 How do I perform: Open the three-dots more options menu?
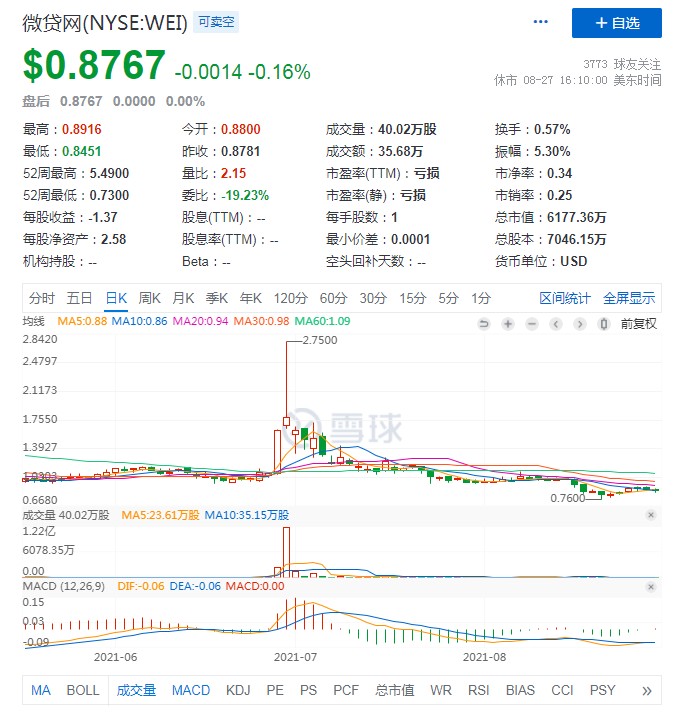click(541, 21)
